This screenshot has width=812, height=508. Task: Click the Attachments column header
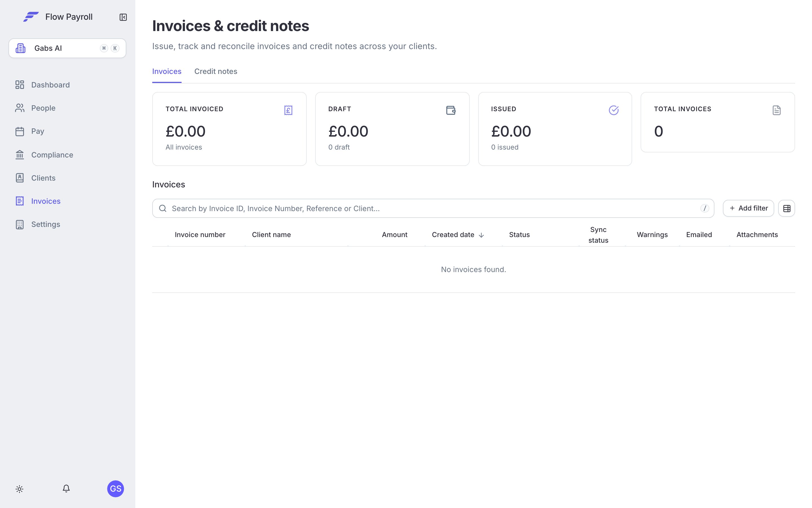click(757, 235)
